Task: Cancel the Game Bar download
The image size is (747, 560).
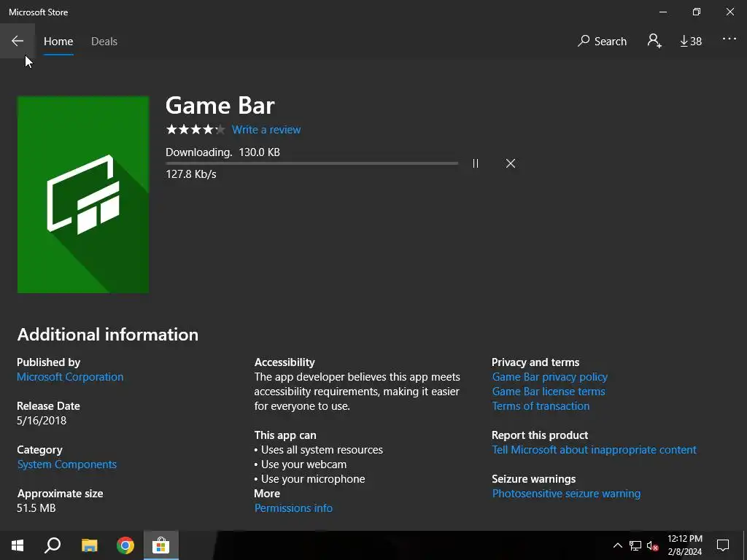Action: (x=511, y=163)
